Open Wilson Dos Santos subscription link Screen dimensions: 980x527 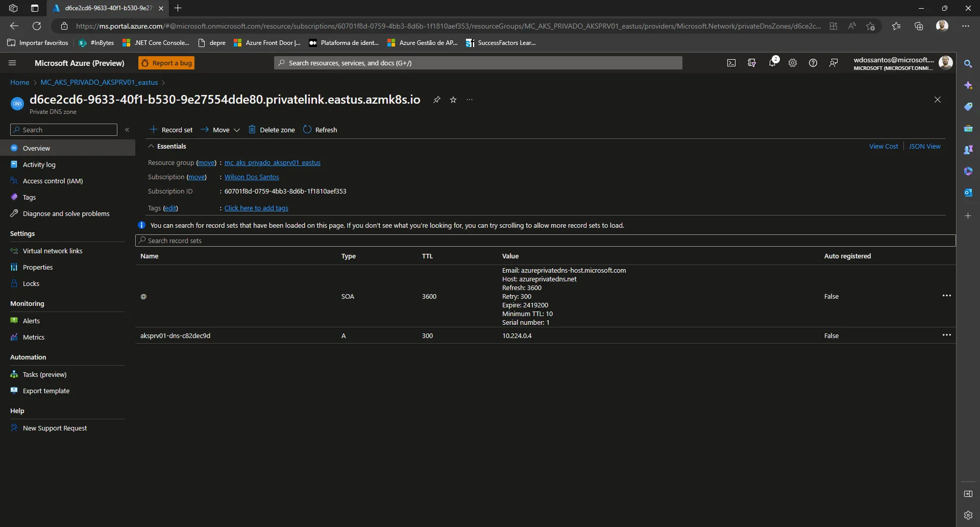[x=252, y=177]
